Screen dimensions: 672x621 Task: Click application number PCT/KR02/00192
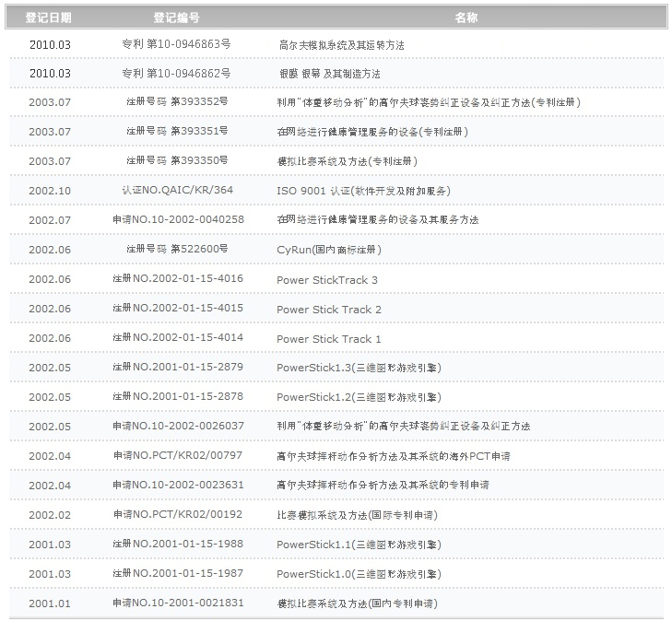click(x=177, y=514)
